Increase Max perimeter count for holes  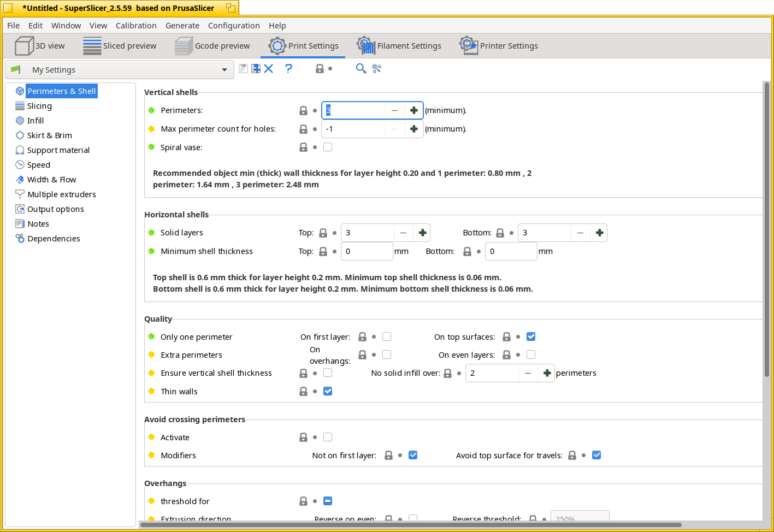413,129
